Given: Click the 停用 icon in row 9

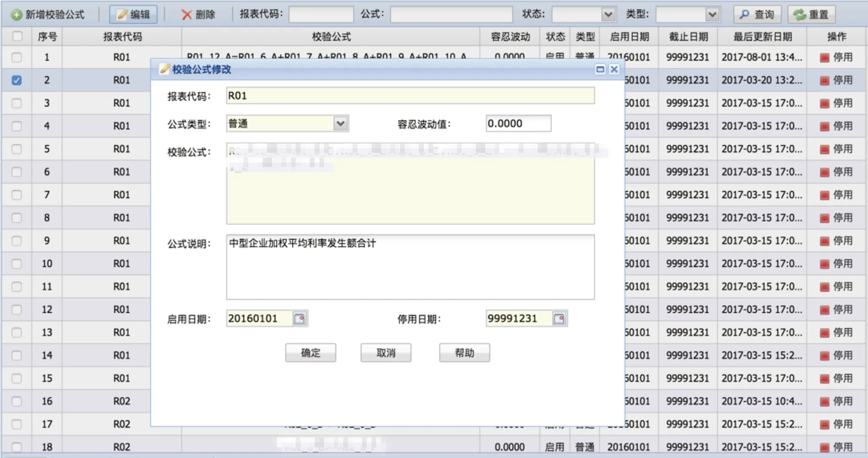Looking at the screenshot, I should click(x=824, y=241).
